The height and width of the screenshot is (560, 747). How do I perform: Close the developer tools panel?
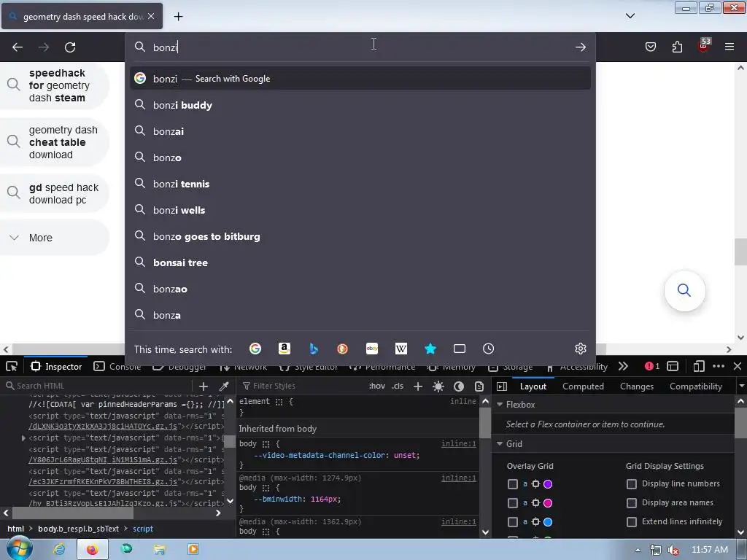coord(738,366)
